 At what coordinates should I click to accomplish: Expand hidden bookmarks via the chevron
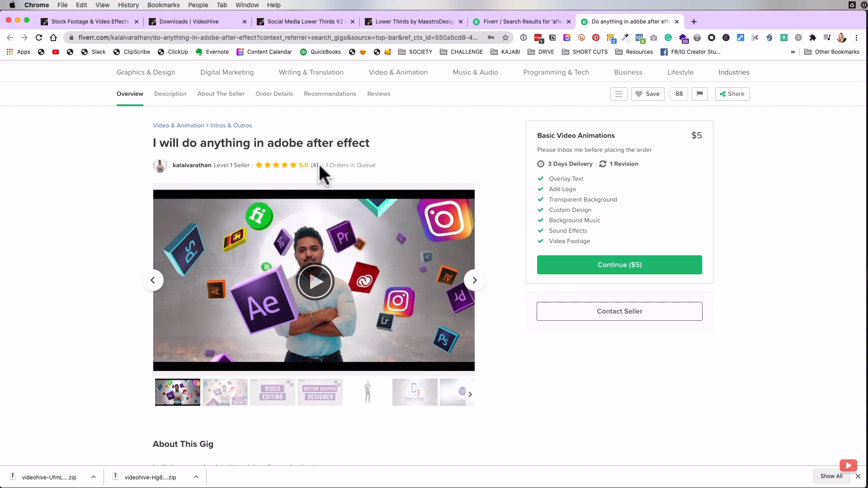click(793, 52)
